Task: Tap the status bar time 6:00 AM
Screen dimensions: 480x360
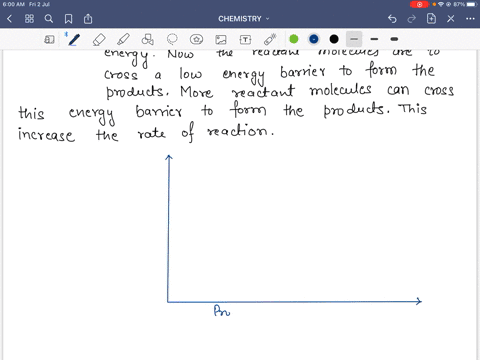Action: pyautogui.click(x=14, y=4)
